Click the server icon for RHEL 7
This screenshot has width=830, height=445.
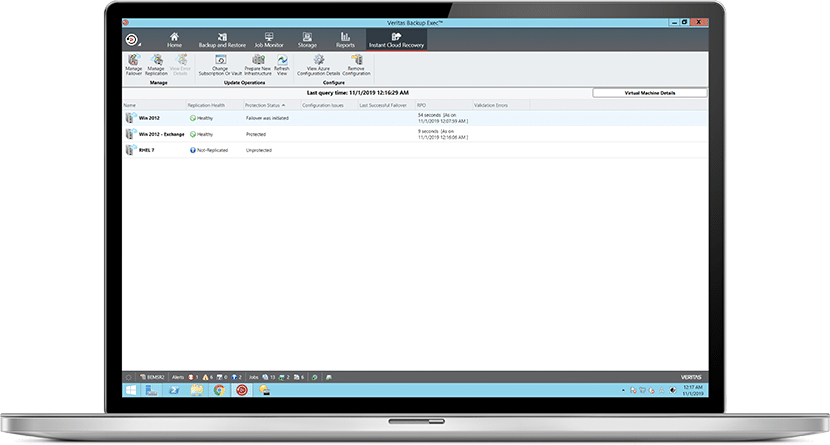tap(130, 150)
